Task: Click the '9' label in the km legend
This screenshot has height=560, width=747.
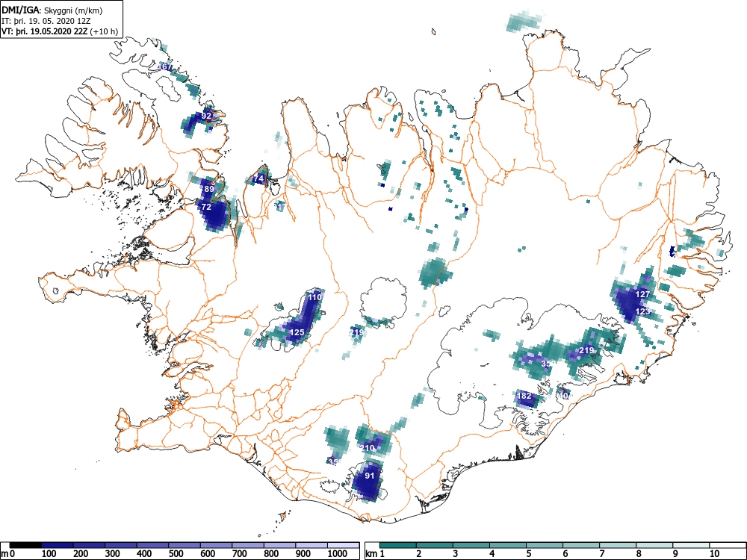Action: point(675,553)
